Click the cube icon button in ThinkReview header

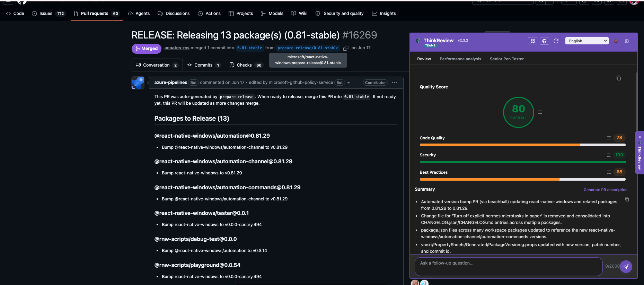(x=544, y=41)
